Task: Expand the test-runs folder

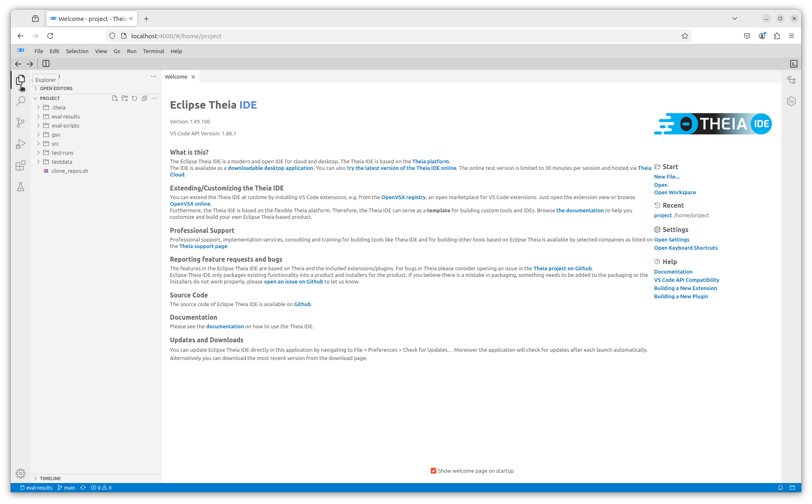Action: pyautogui.click(x=38, y=153)
